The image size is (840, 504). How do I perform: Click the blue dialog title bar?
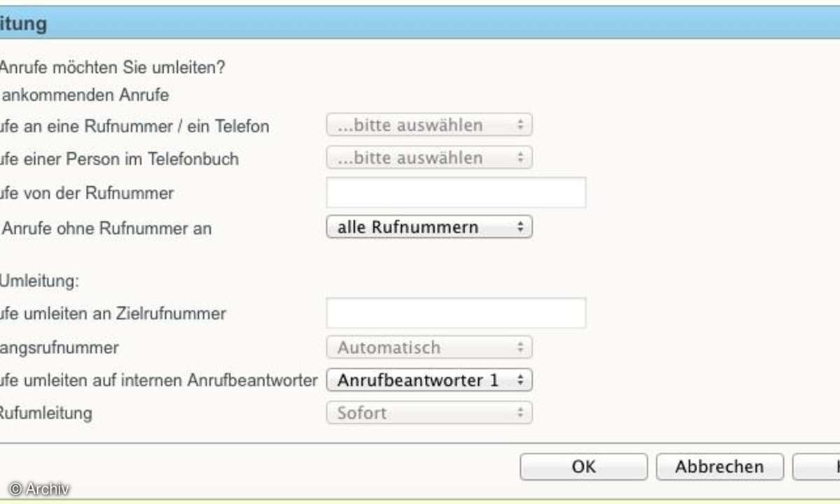tap(420, 23)
